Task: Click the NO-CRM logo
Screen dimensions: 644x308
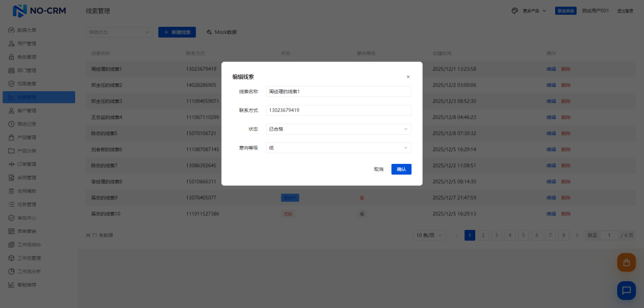Action: (x=39, y=11)
